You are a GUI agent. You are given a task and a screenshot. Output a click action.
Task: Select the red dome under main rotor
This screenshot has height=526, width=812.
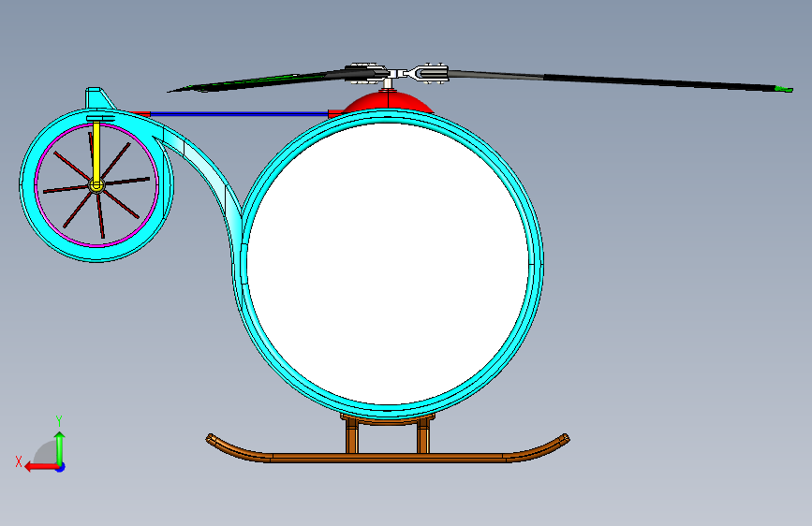coord(388,101)
